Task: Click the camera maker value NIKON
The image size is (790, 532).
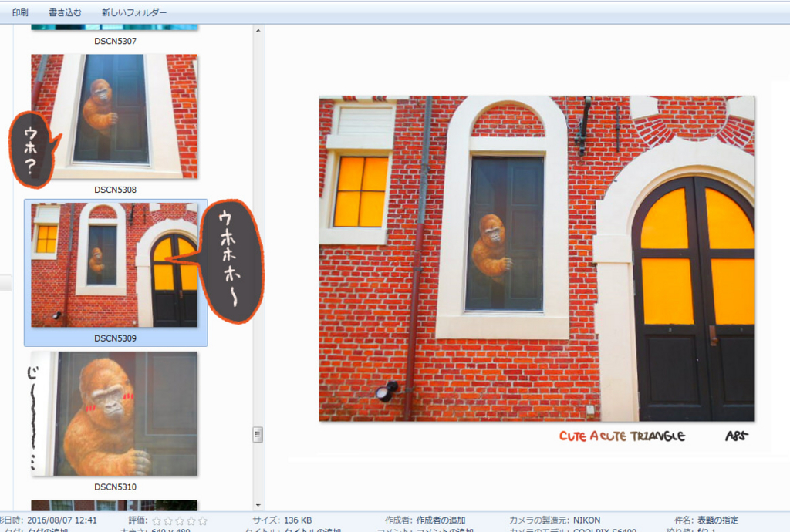Action: [586, 520]
